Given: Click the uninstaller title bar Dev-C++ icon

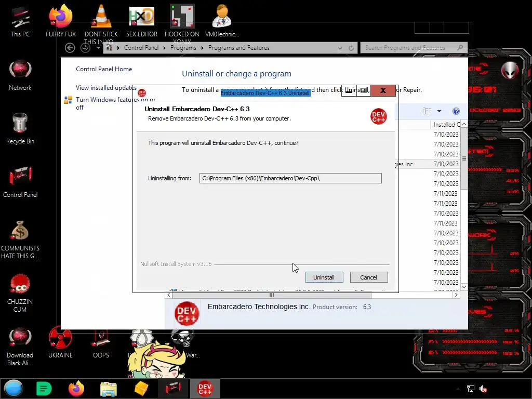Looking at the screenshot, I should (x=142, y=92).
